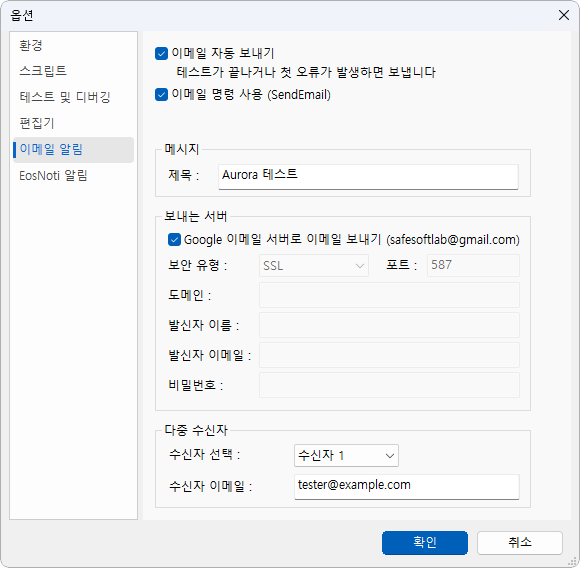Open the 보안 유형 SSL dropdown
Screen dimensions: 580x568
click(x=314, y=266)
